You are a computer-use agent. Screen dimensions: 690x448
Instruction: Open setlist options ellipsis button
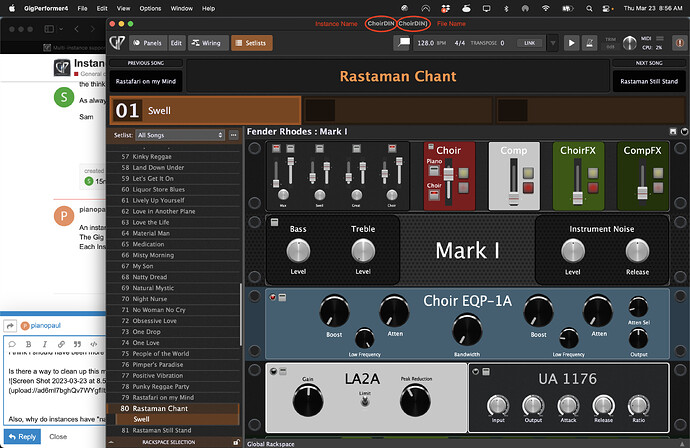234,135
